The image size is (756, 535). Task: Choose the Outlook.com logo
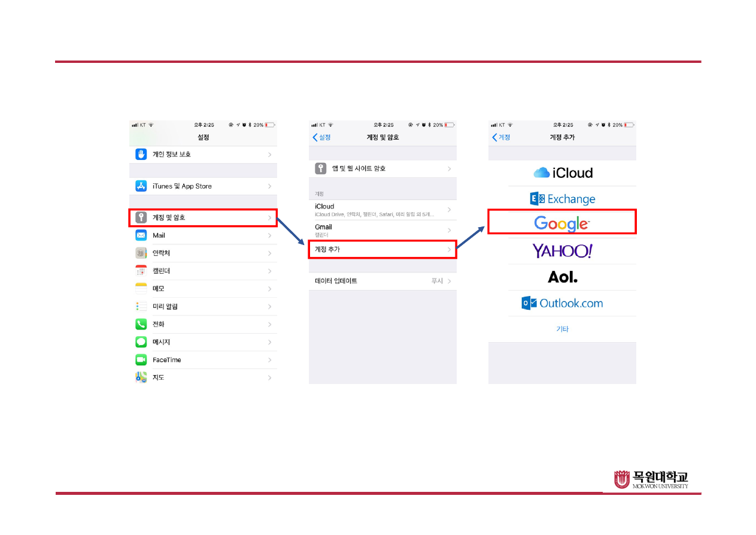click(x=563, y=303)
